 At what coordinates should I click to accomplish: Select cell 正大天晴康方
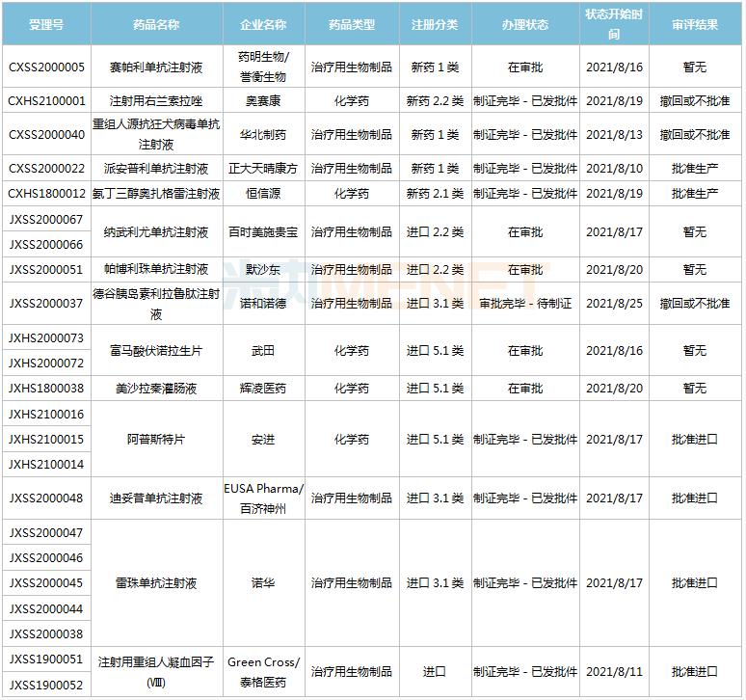point(263,168)
